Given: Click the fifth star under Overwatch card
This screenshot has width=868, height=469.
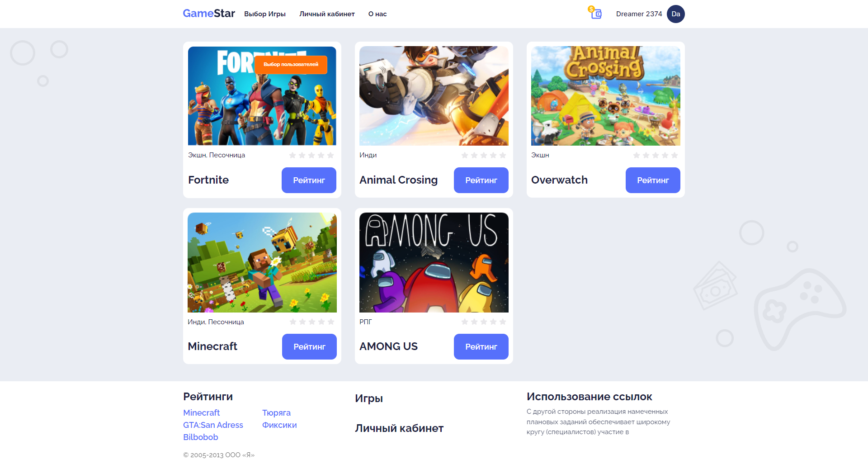Looking at the screenshot, I should coord(675,155).
